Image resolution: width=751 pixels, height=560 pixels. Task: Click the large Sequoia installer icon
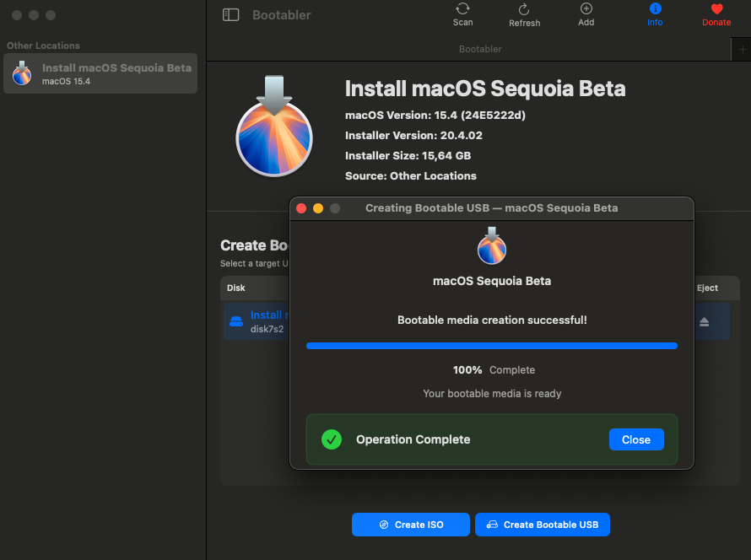[x=274, y=127]
